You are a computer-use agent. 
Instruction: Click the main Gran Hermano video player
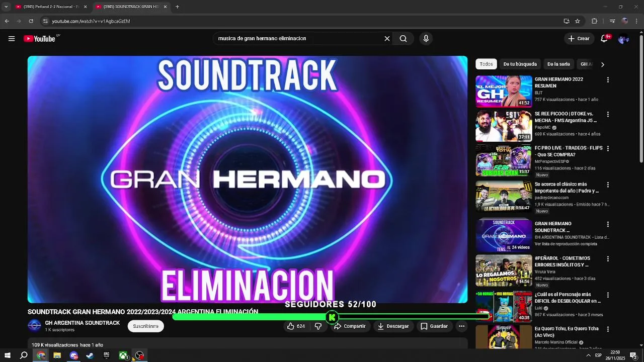248,179
